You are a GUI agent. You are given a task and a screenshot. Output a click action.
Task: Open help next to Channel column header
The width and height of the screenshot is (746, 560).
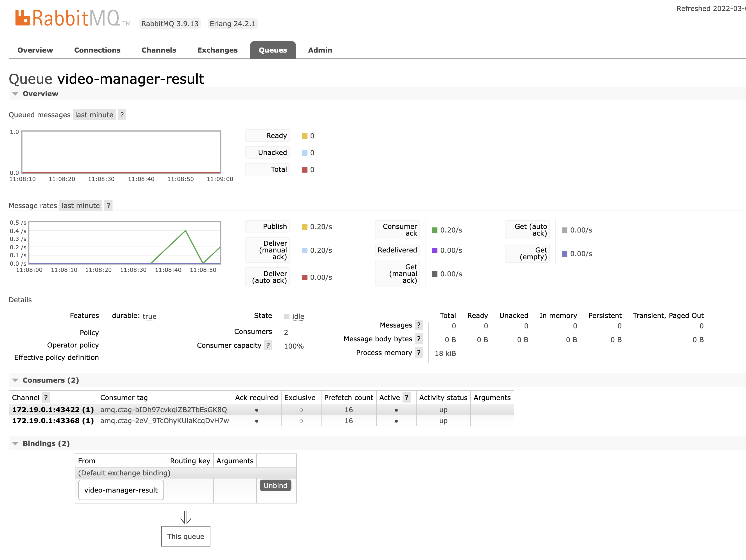(x=46, y=398)
